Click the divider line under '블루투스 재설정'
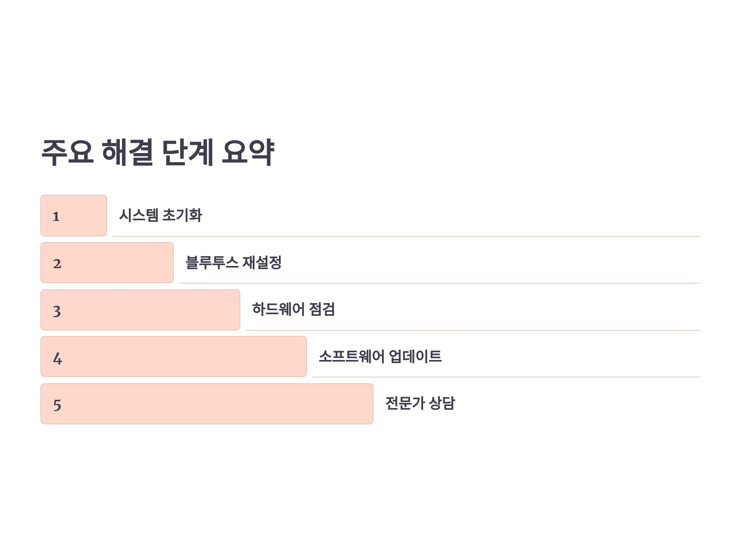 coord(440,283)
